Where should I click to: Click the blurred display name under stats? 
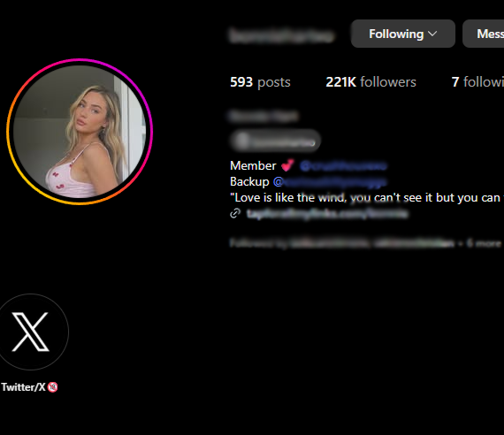pos(264,116)
